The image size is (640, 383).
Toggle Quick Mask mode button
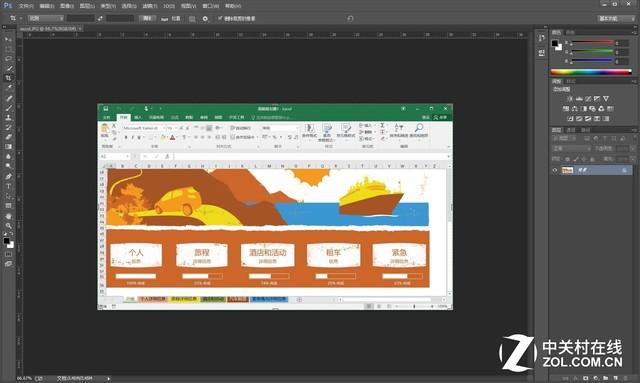coord(8,254)
